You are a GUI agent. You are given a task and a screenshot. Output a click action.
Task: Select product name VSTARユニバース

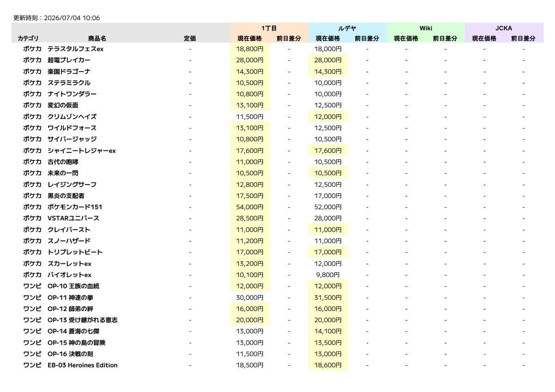click(74, 218)
